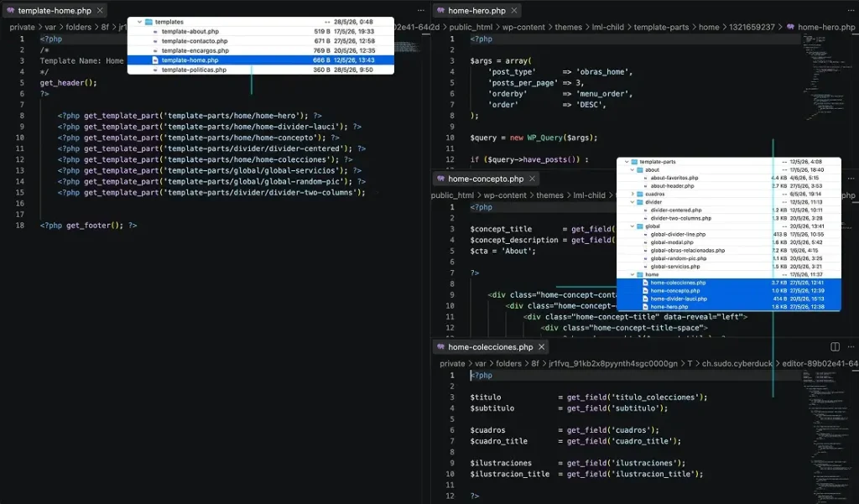859x504 pixels.
Task: Select the template-contacto.php file row
Action: point(261,41)
